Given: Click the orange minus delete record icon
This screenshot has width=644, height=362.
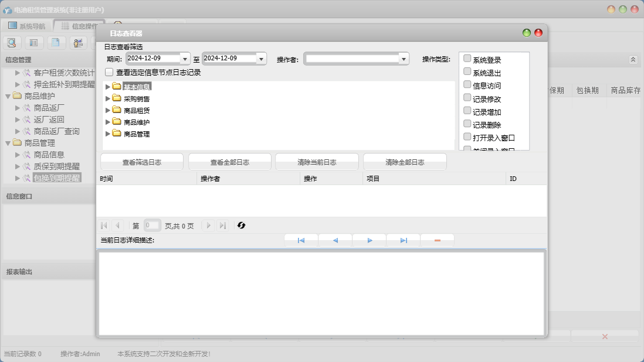Looking at the screenshot, I should coord(438,240).
